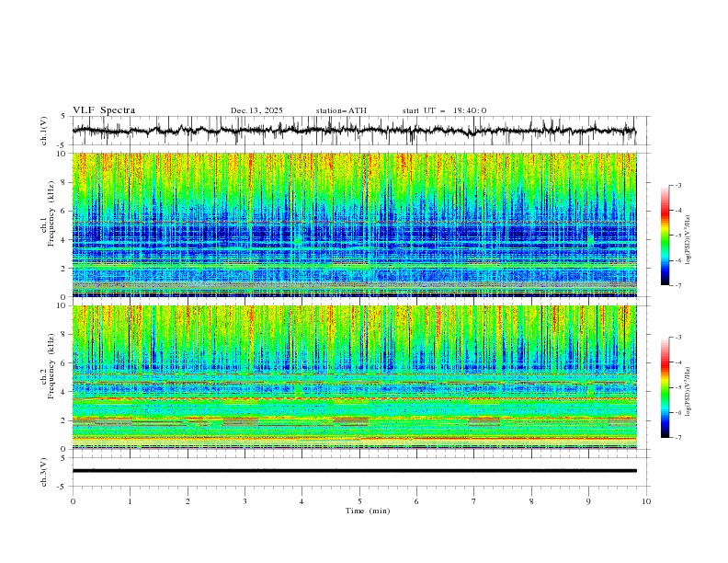Click the "-3" label on ch.1 color bar
This screenshot has width=728, height=563.
point(678,185)
